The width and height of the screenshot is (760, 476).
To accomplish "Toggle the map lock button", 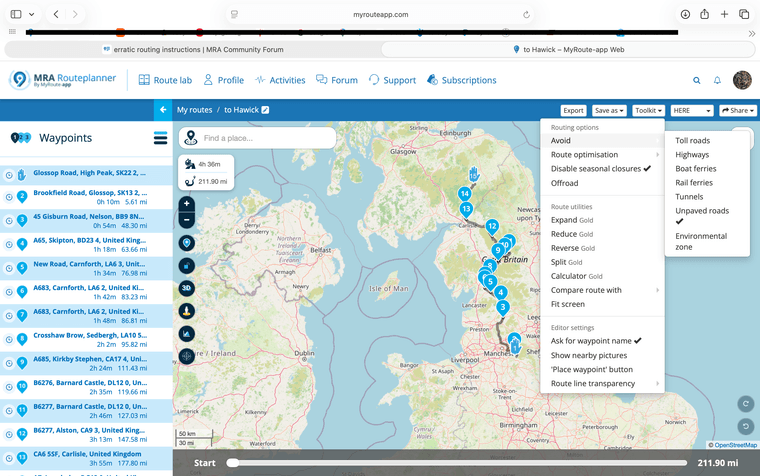I will [187, 266].
